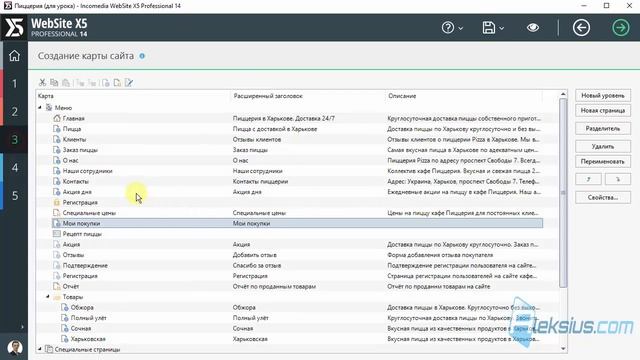Viewport: 640px width, 360px height.
Task: Click the separator icon of Рецепт пиццы
Action: point(57,234)
